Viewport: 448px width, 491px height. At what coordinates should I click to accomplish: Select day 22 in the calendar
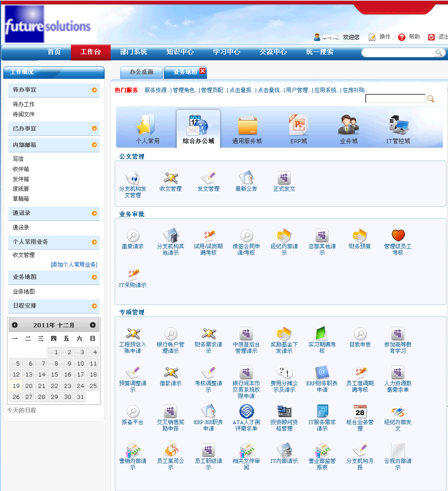tap(54, 386)
